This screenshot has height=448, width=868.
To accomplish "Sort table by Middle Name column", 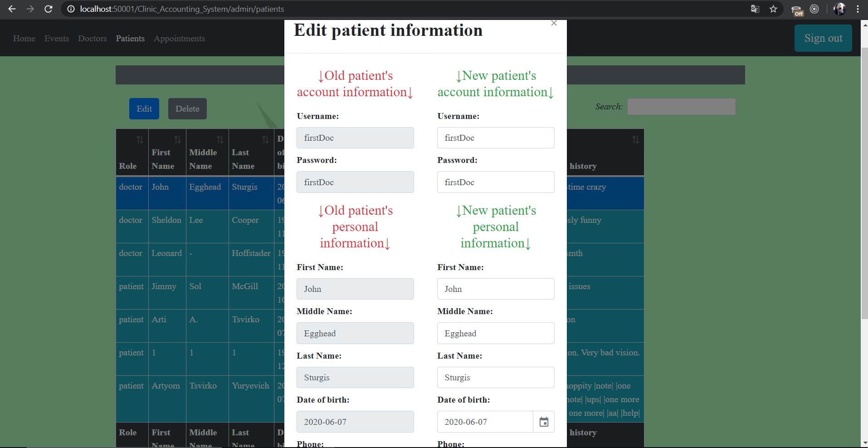I will pos(220,140).
